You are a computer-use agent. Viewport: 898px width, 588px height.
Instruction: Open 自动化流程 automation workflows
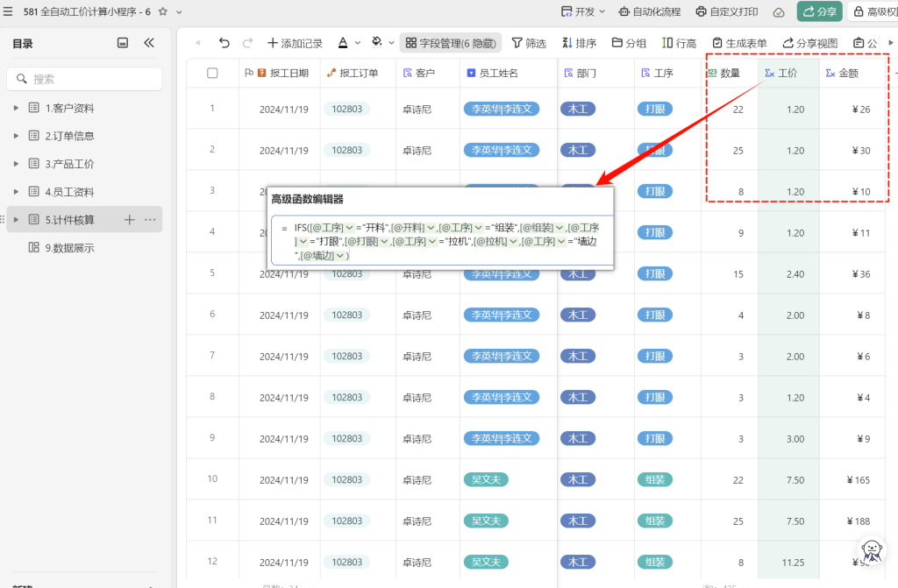click(x=650, y=11)
